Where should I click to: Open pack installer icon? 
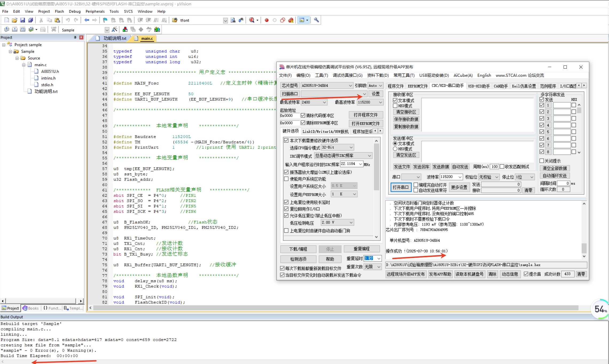(157, 29)
